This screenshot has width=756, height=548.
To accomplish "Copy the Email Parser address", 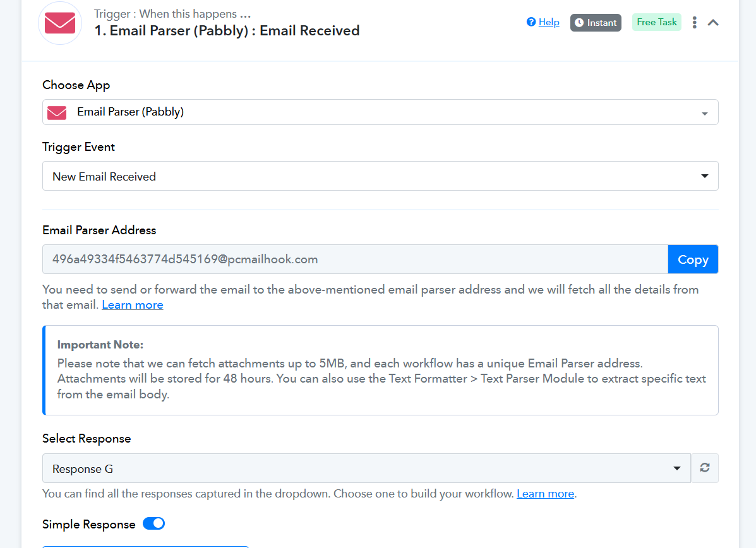I will click(x=693, y=259).
